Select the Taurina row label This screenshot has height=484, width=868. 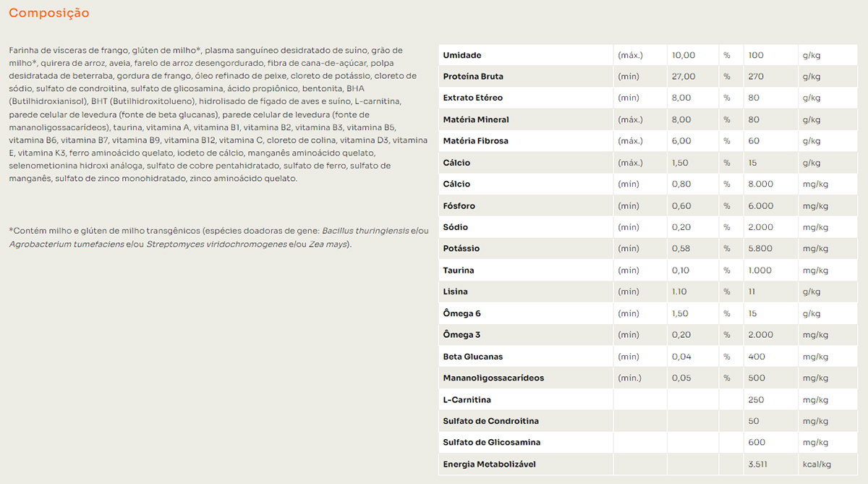click(x=459, y=271)
